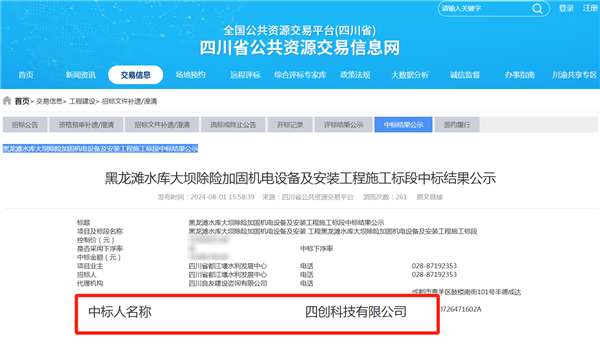The width and height of the screenshot is (600, 360).
Task: Click the search magnifier icon
Action: [537, 8]
